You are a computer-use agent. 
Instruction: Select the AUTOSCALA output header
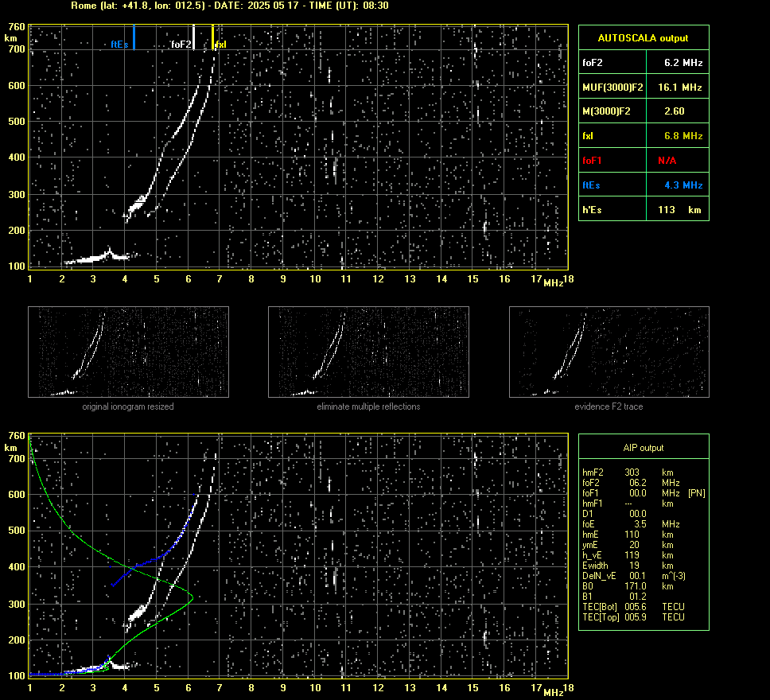point(644,38)
